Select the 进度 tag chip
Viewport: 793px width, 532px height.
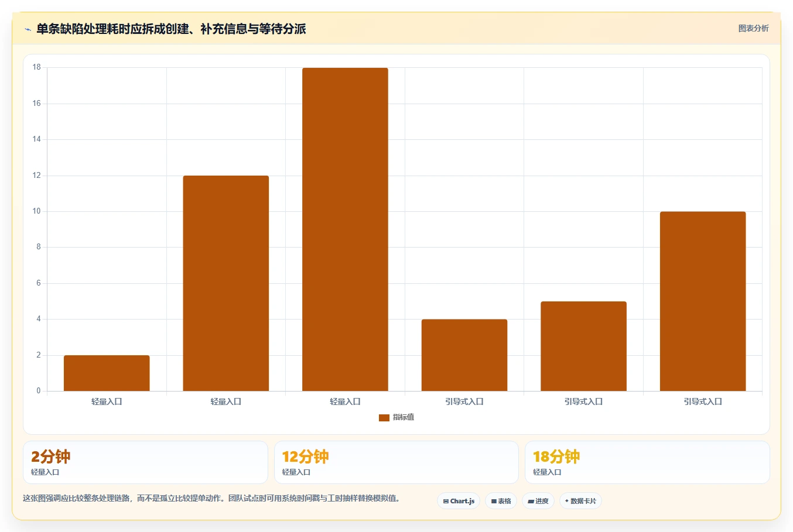tap(538, 501)
